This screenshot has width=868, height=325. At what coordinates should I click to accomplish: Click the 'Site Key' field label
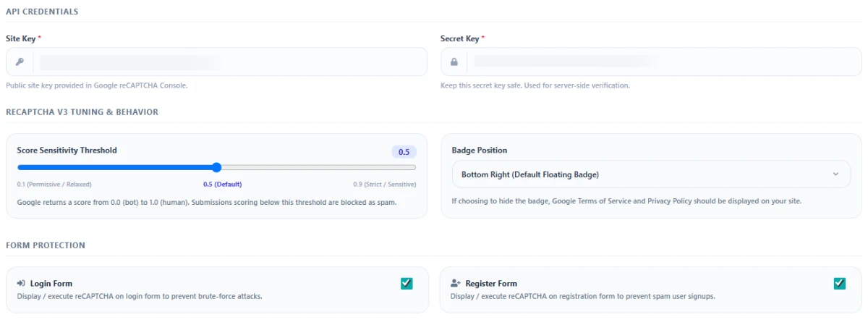pyautogui.click(x=21, y=38)
